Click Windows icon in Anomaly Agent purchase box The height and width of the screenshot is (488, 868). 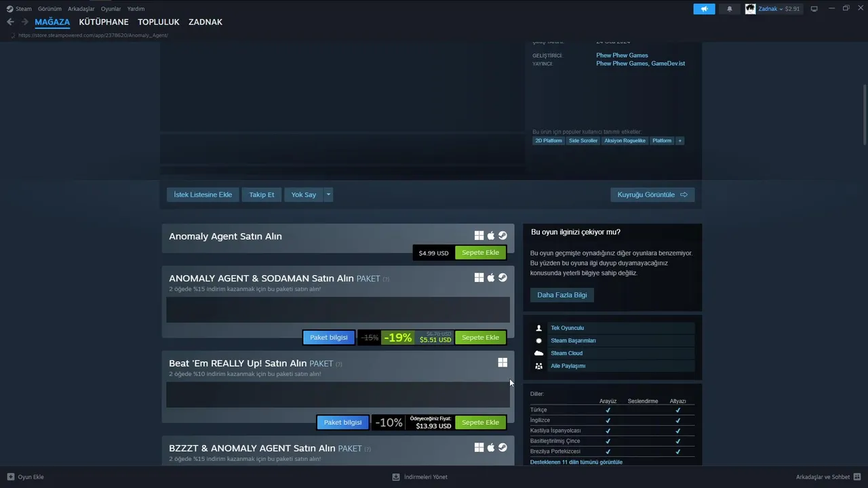click(479, 235)
